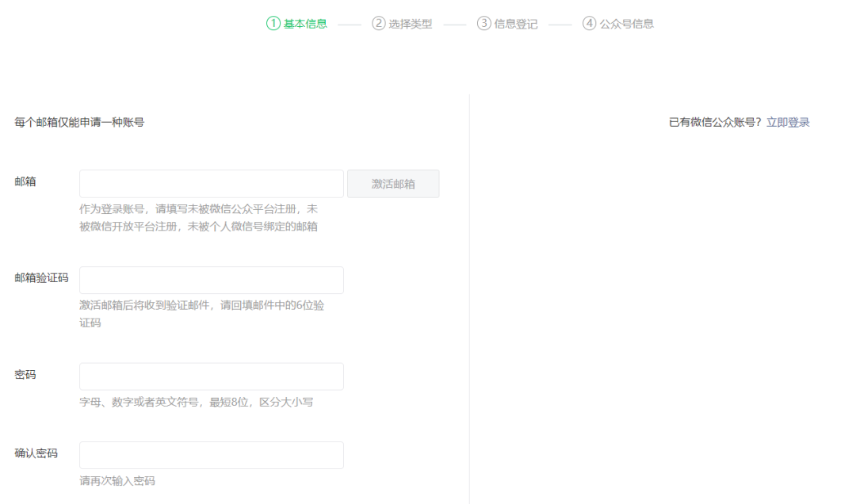Viewport: 856px width, 504px height.
Task: Focus the 邮箱 email input field
Action: (x=212, y=184)
